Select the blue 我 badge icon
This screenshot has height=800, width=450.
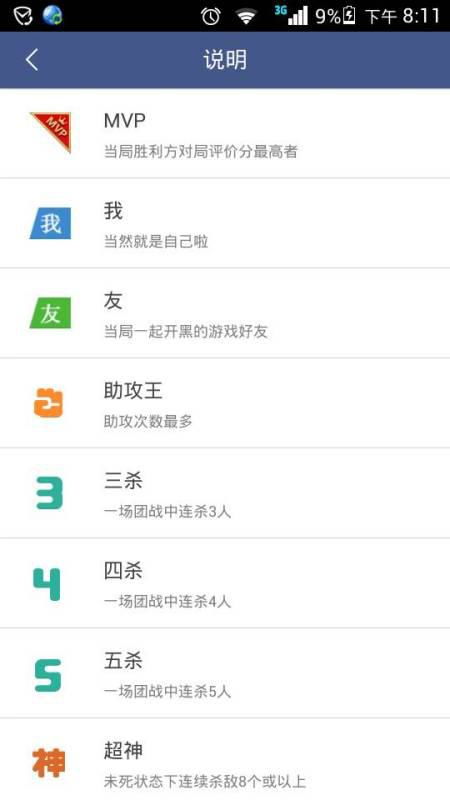51,223
